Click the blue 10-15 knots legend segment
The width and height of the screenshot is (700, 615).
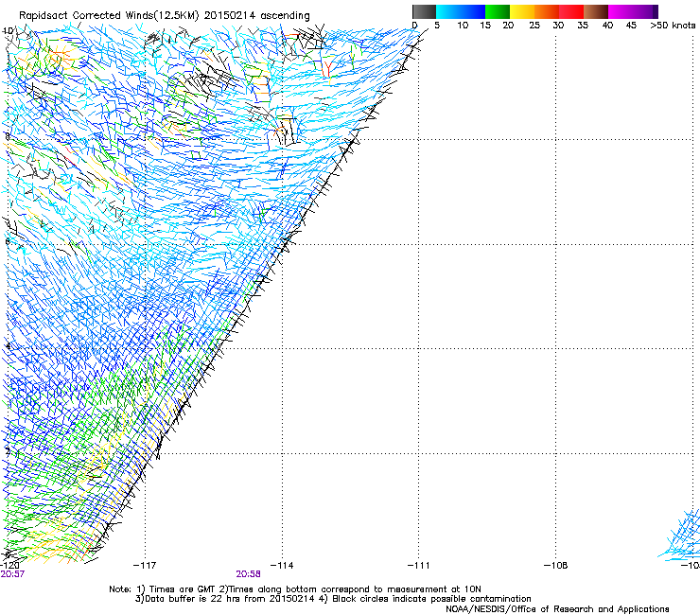point(473,11)
